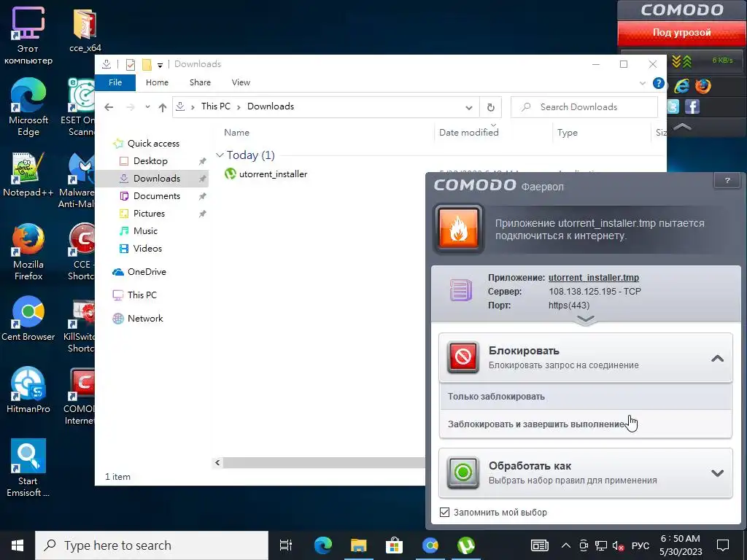Select the Start Emsisoft desktop shortcut

pos(28,468)
